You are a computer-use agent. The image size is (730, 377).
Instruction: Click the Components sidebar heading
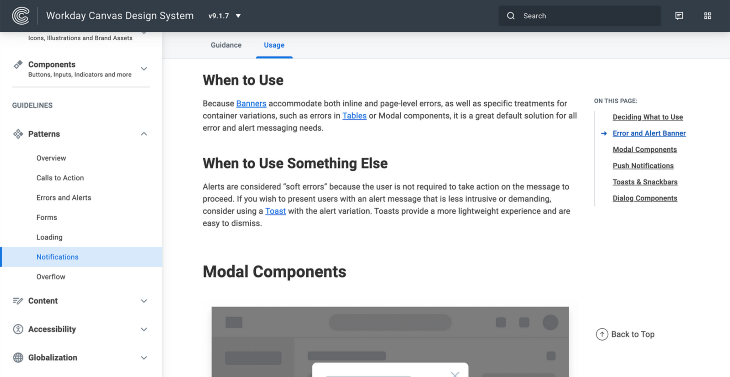[x=52, y=64]
